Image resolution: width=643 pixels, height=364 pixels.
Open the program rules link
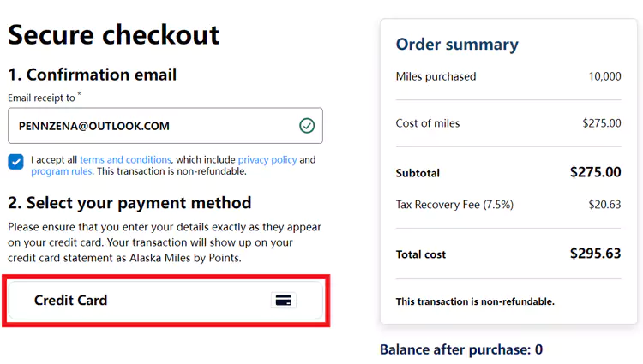62,171
